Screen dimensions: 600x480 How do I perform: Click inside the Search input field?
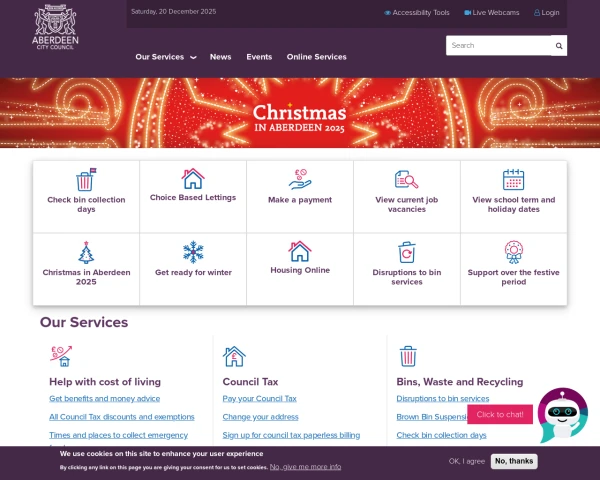499,46
